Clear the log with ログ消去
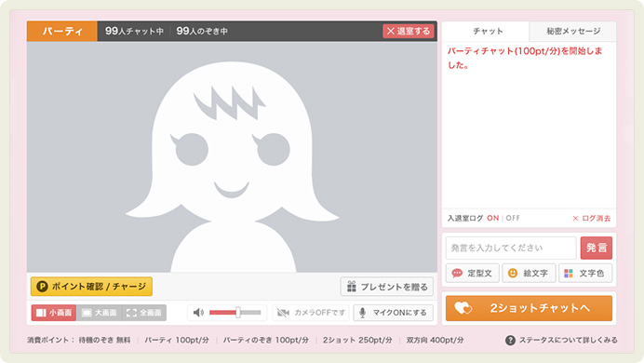The width and height of the screenshot is (644, 363). [x=592, y=218]
